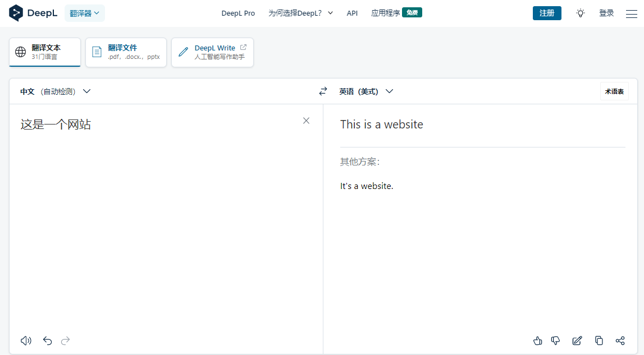
Task: Click the DeepL logo
Action: click(x=33, y=13)
